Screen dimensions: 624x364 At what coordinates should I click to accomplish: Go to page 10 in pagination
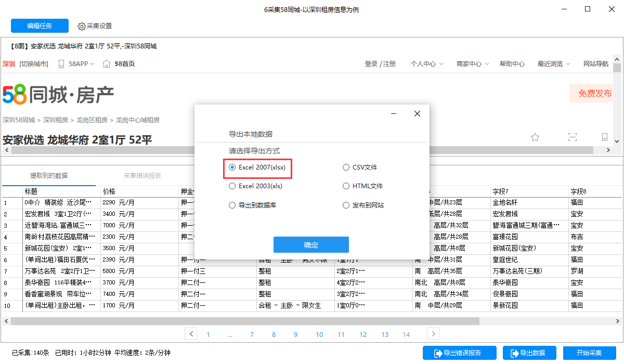pyautogui.click(x=319, y=334)
